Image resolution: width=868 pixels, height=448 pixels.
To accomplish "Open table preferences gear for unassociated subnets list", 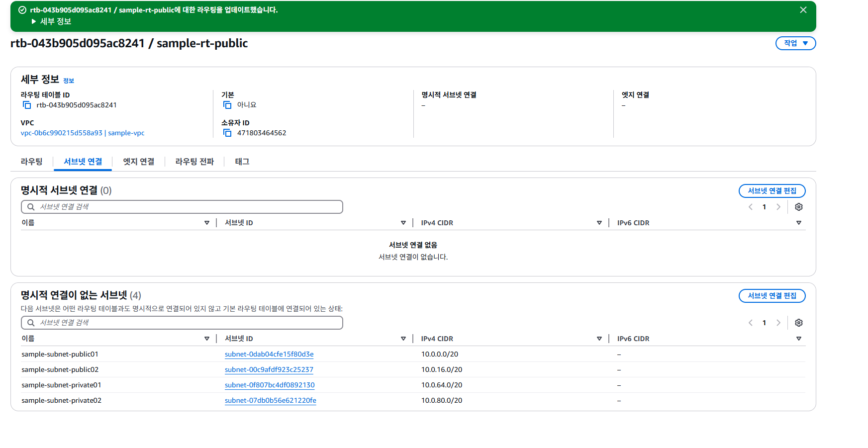I will pyautogui.click(x=799, y=323).
